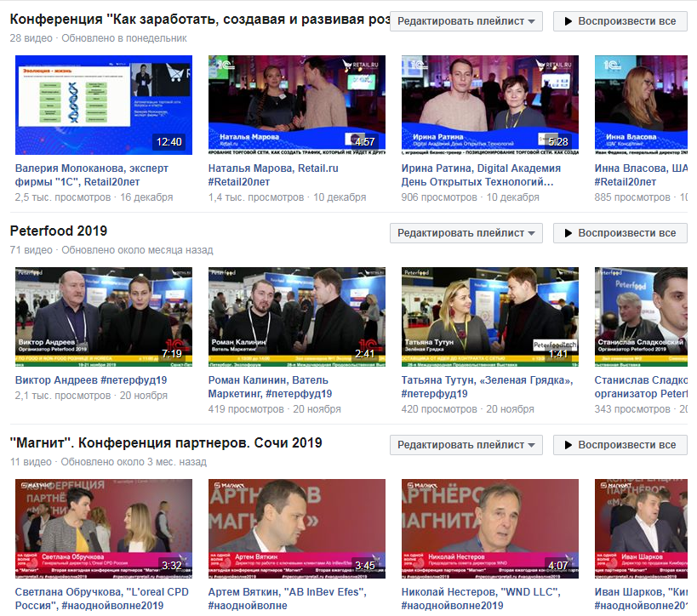
Task: Open the Инна Власова video thumbnail
Action: click(641, 105)
